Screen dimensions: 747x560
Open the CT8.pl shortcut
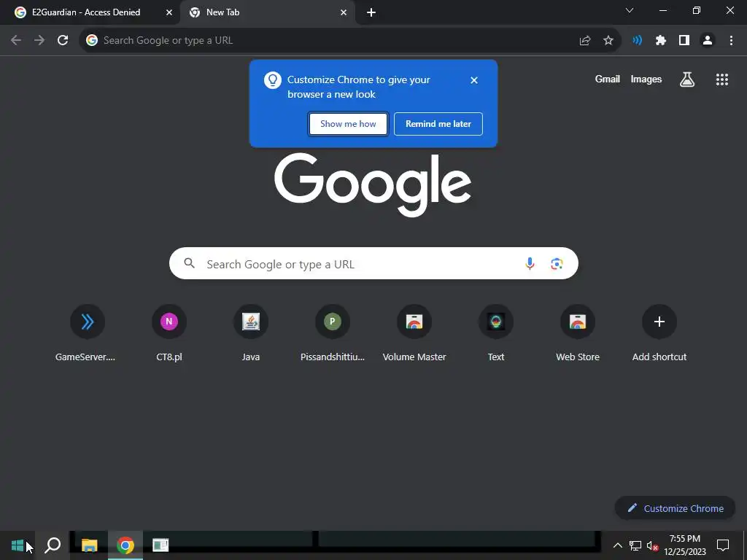tap(169, 332)
